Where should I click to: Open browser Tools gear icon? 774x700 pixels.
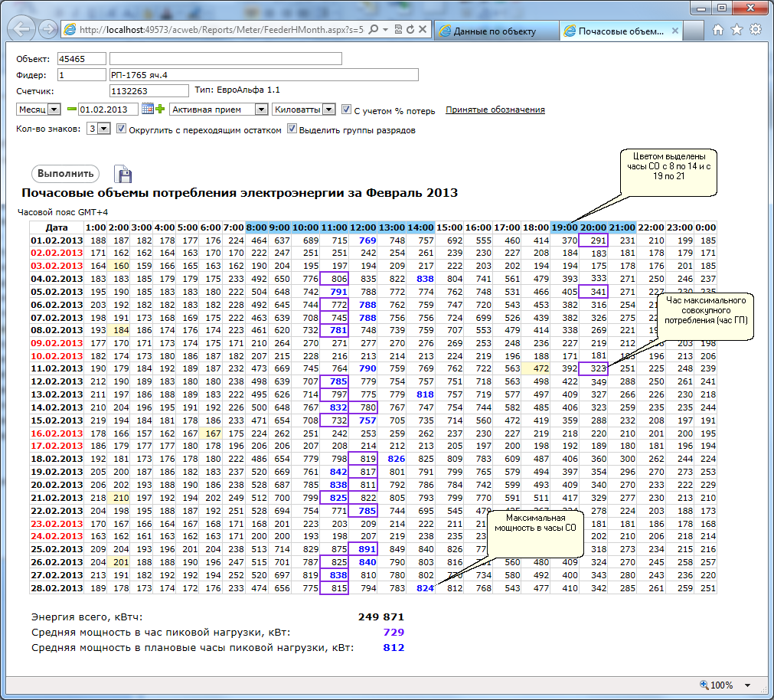(756, 30)
